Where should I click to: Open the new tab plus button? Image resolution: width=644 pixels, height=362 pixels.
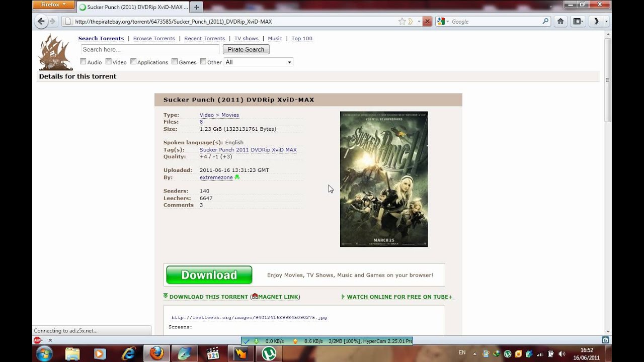pos(196,7)
